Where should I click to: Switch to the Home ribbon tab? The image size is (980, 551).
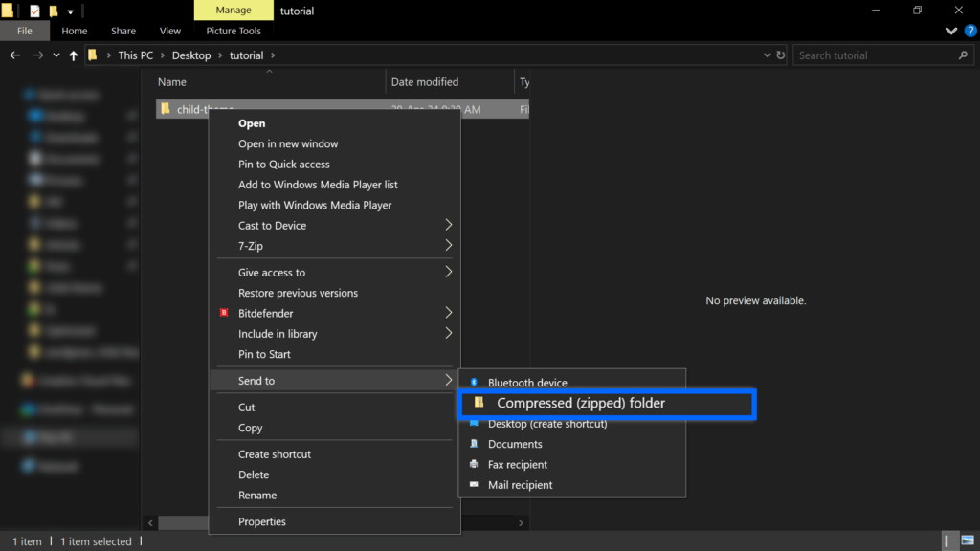[75, 31]
